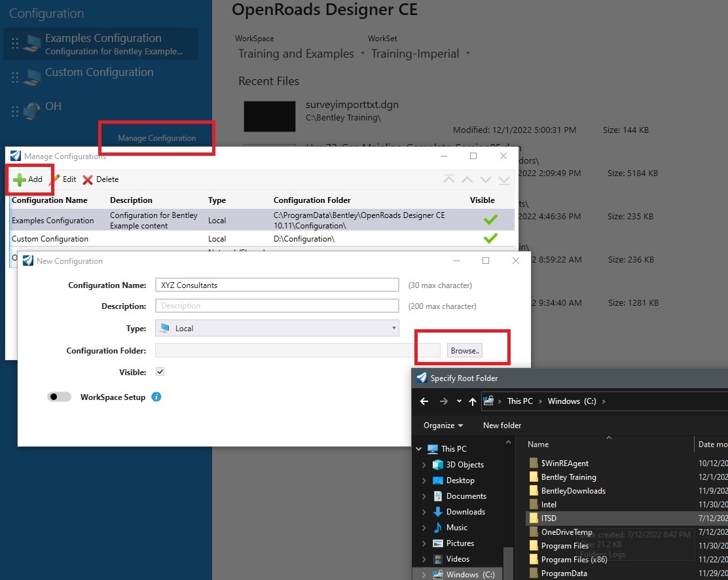Click the Configuration Name input field

[277, 285]
